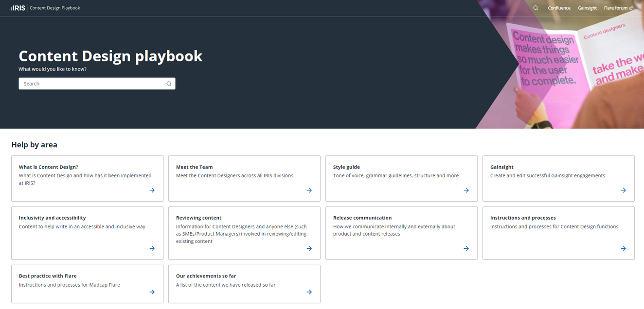Click the arrow on Best practice with Flare card
The width and height of the screenshot is (644, 309).
coord(152,292)
